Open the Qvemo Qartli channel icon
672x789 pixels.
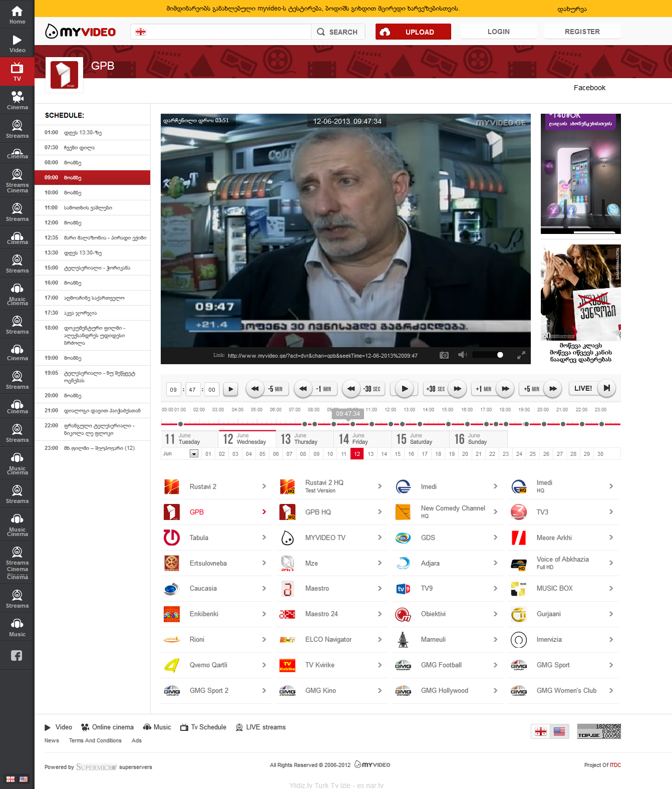(172, 665)
